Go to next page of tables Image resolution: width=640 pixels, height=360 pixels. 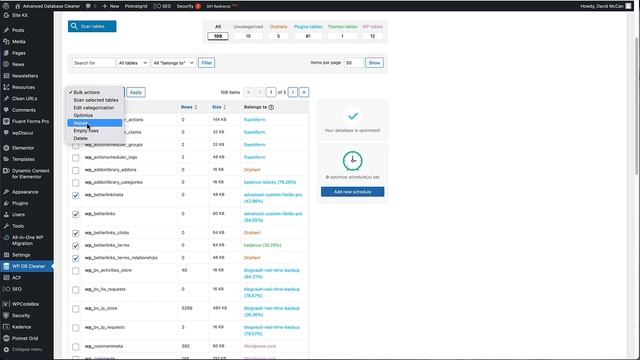[293, 92]
